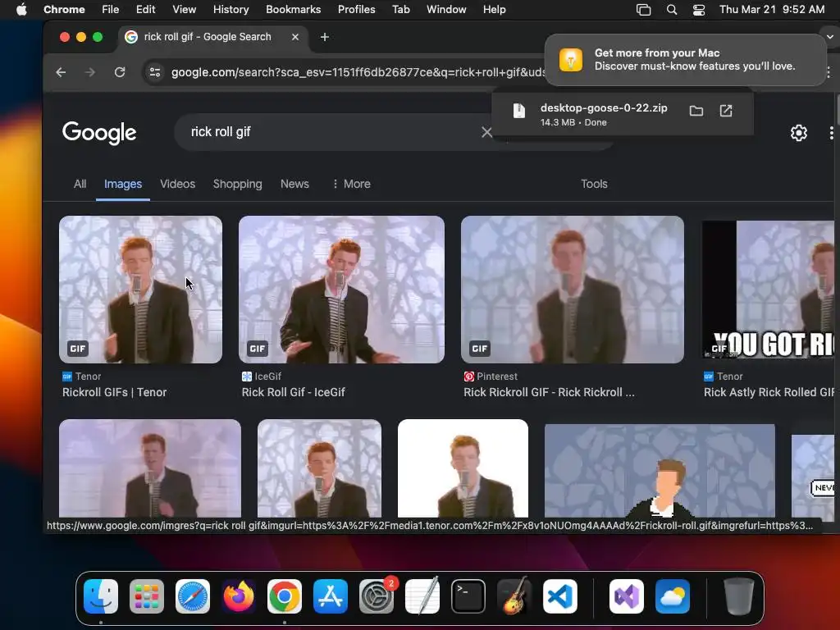Launch Visual Studio Code from dock
This screenshot has width=840, height=630.
(x=560, y=596)
